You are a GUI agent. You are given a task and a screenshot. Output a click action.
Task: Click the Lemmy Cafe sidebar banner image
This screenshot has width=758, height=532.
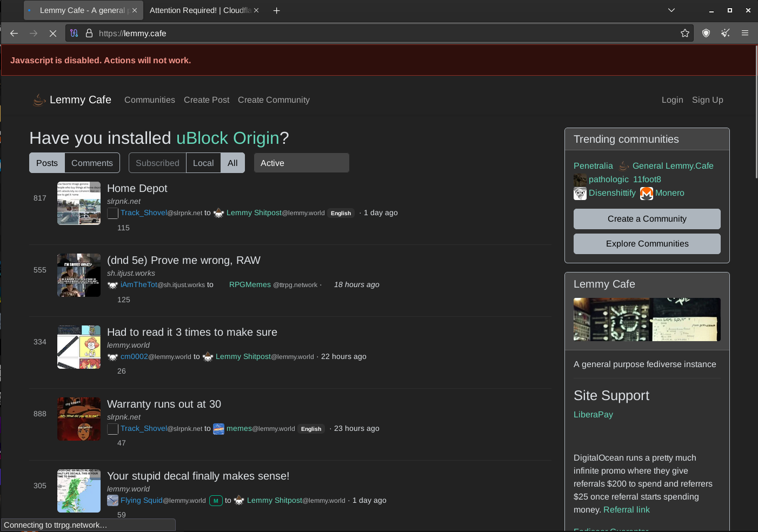[647, 320]
